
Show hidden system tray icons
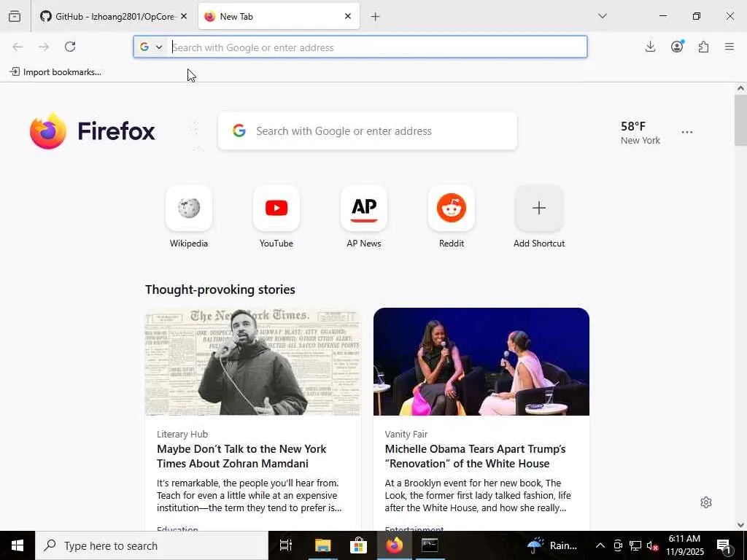[600, 545]
